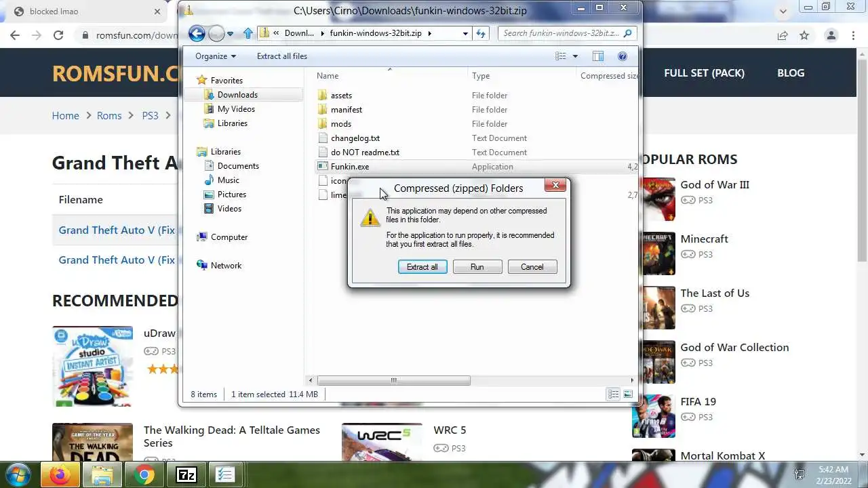Select the assets folder

341,96
